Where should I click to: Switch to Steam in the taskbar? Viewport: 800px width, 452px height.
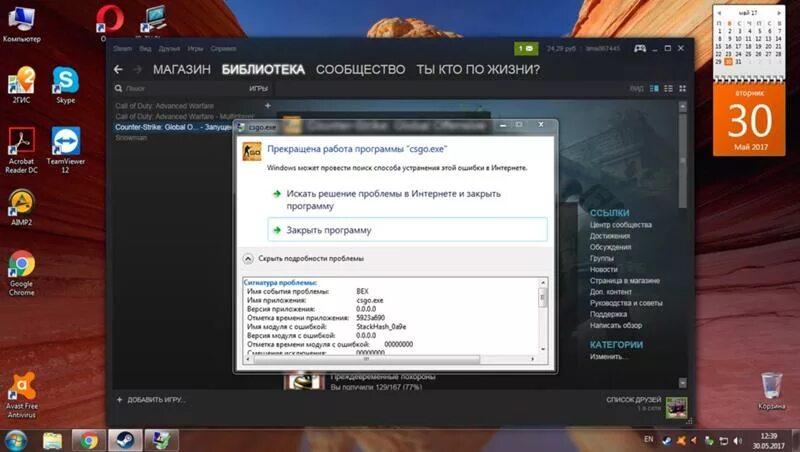[124, 440]
